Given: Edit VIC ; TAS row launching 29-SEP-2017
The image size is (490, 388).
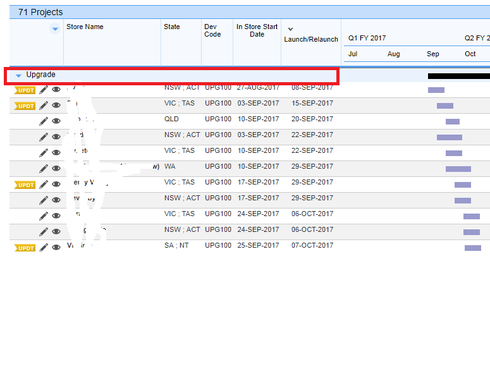Looking at the screenshot, I should (43, 184).
